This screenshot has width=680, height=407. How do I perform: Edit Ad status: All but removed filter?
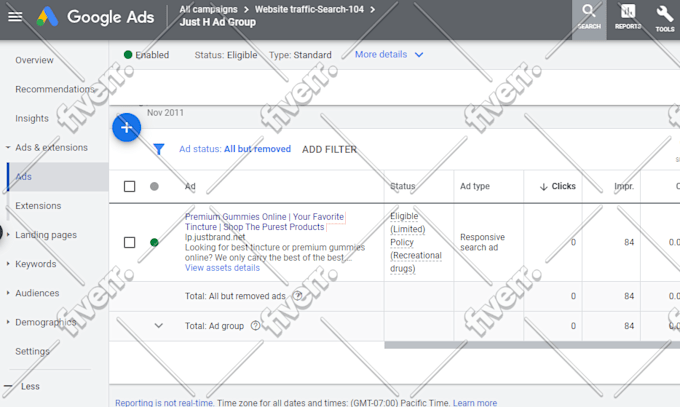(235, 149)
